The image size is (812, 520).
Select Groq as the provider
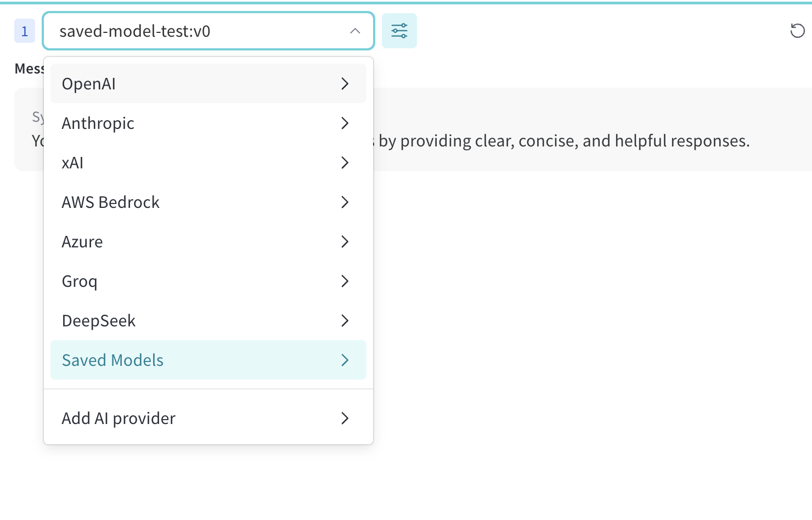(x=208, y=281)
